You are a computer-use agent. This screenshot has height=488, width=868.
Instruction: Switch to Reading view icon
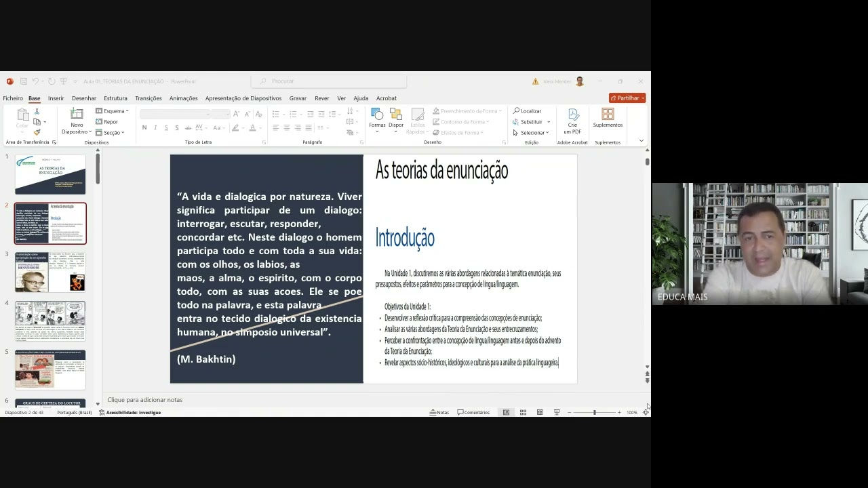[540, 412]
